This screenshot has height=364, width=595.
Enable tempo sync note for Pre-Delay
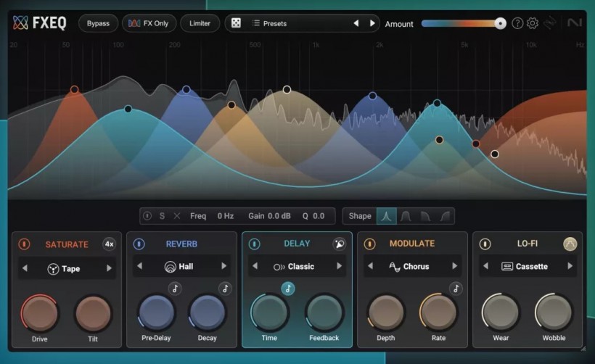pos(175,289)
